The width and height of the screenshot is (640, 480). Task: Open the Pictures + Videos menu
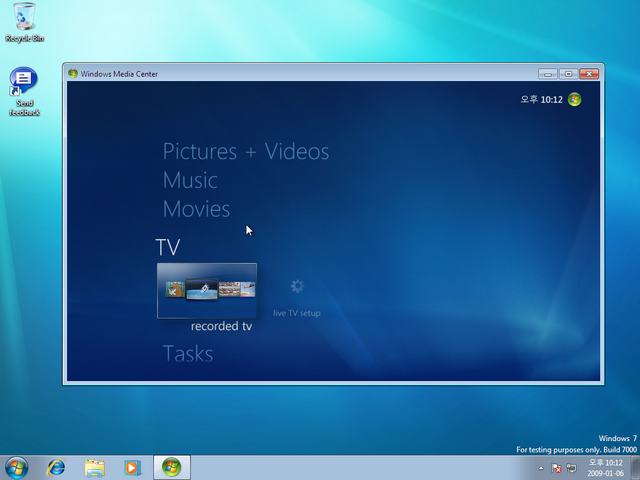[x=246, y=151]
